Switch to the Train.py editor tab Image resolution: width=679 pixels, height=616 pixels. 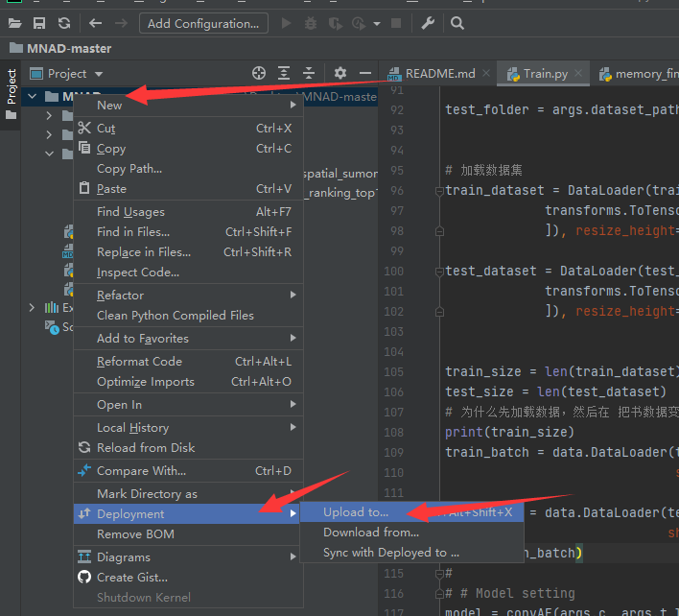point(545,74)
